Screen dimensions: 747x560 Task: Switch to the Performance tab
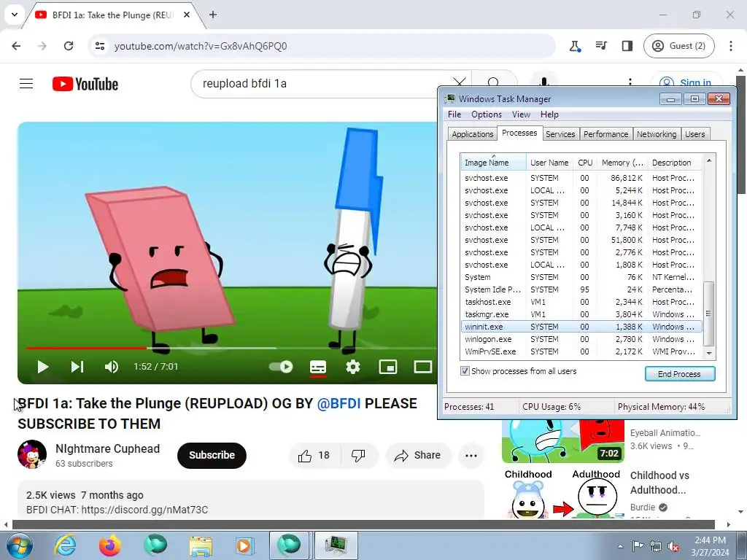[606, 134]
